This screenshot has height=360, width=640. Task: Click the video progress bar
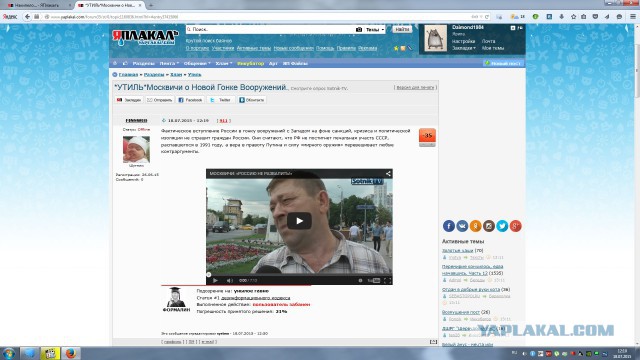coord(299,275)
